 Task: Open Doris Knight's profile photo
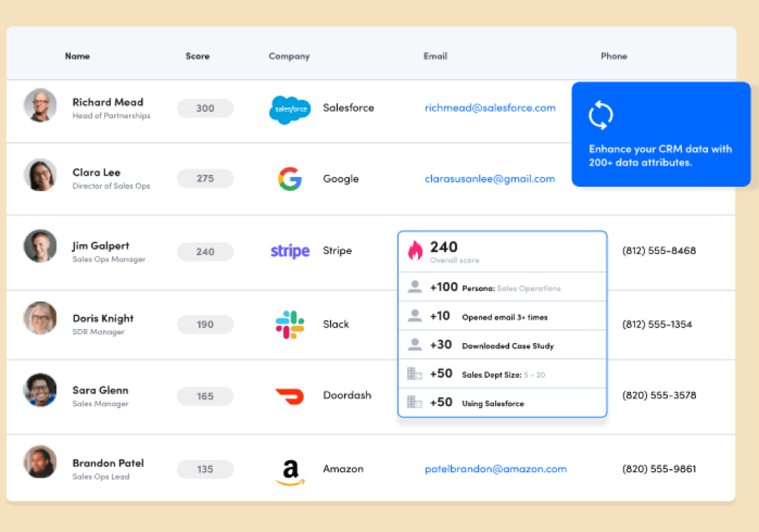tap(40, 318)
